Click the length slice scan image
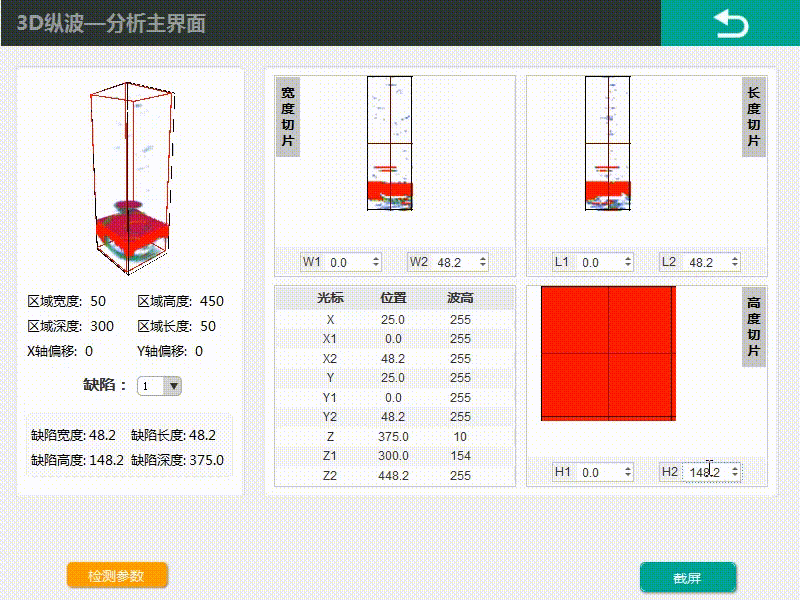Viewport: 800px width, 600px height. (x=607, y=145)
